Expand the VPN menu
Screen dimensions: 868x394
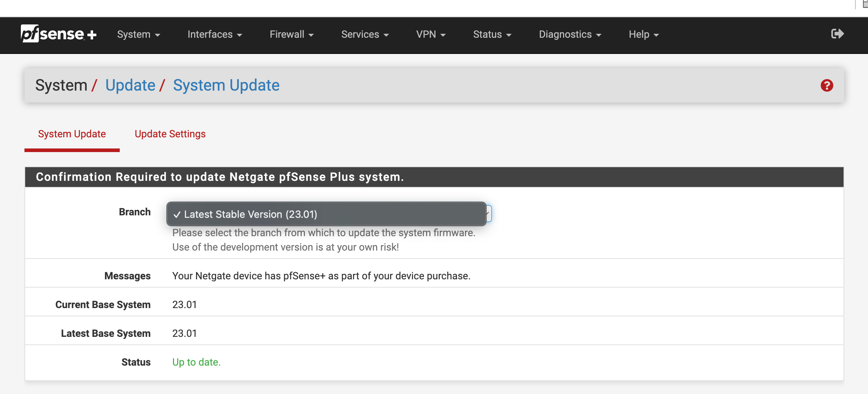point(431,35)
